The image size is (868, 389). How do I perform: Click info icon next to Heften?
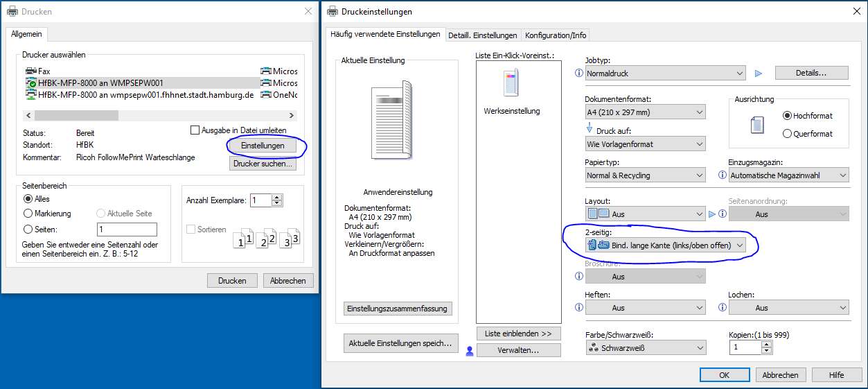(x=579, y=308)
